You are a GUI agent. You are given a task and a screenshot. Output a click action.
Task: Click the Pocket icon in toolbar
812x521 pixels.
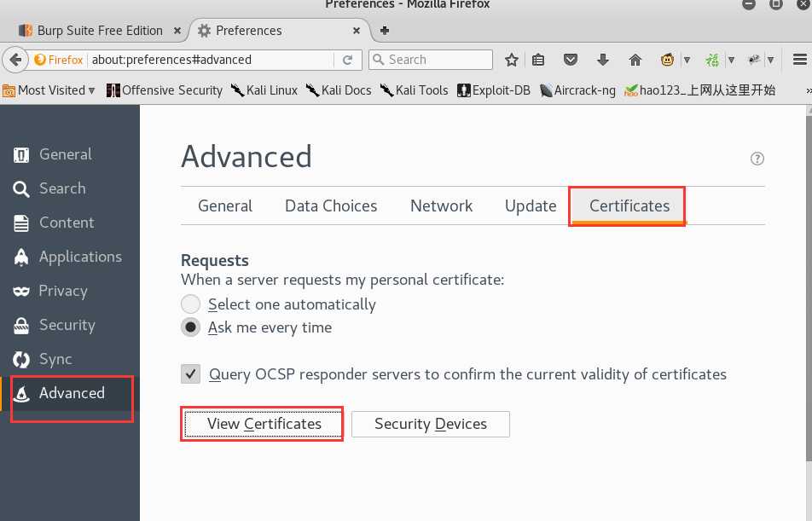click(571, 60)
